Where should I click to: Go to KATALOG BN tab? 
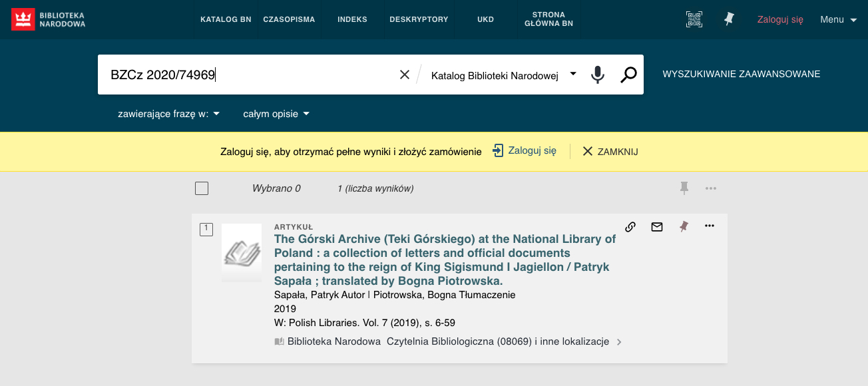tap(226, 19)
